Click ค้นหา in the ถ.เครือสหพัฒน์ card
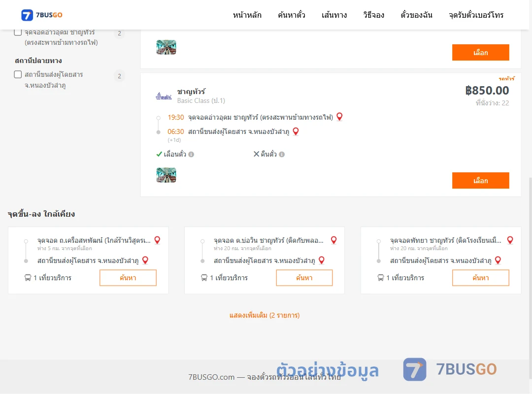Viewport: 532px width, 394px height. tap(128, 278)
